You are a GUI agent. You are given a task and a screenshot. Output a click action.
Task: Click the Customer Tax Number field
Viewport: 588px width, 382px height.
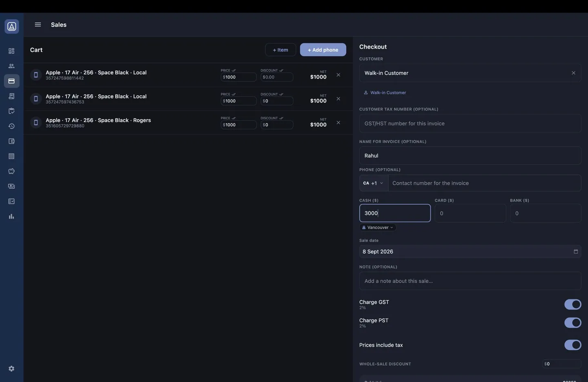tap(470, 123)
